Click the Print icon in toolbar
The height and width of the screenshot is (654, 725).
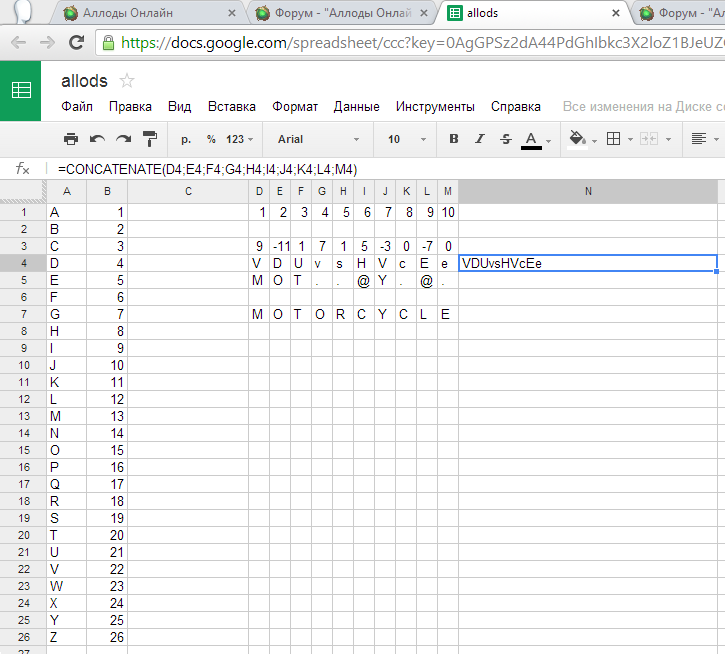71,139
